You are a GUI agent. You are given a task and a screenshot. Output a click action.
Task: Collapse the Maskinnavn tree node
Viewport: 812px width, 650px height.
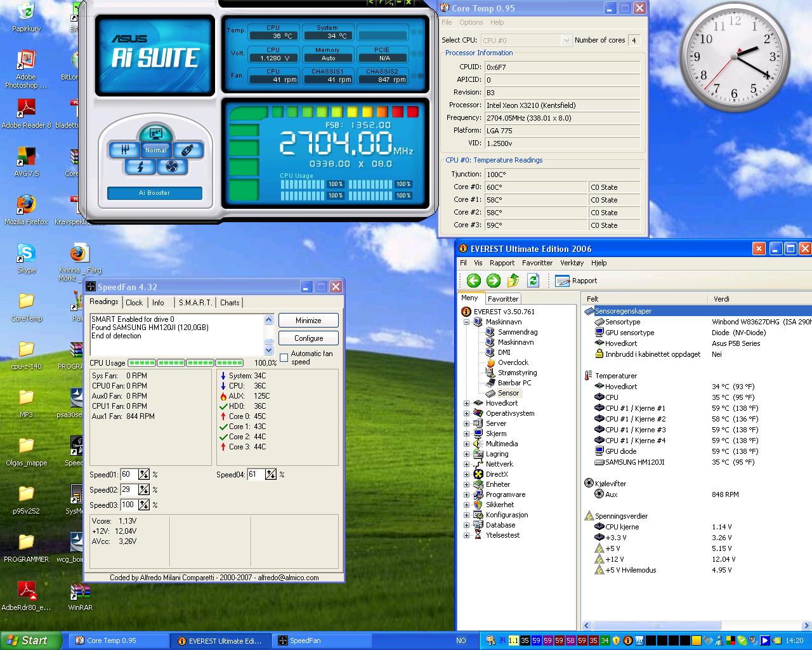[x=466, y=322]
